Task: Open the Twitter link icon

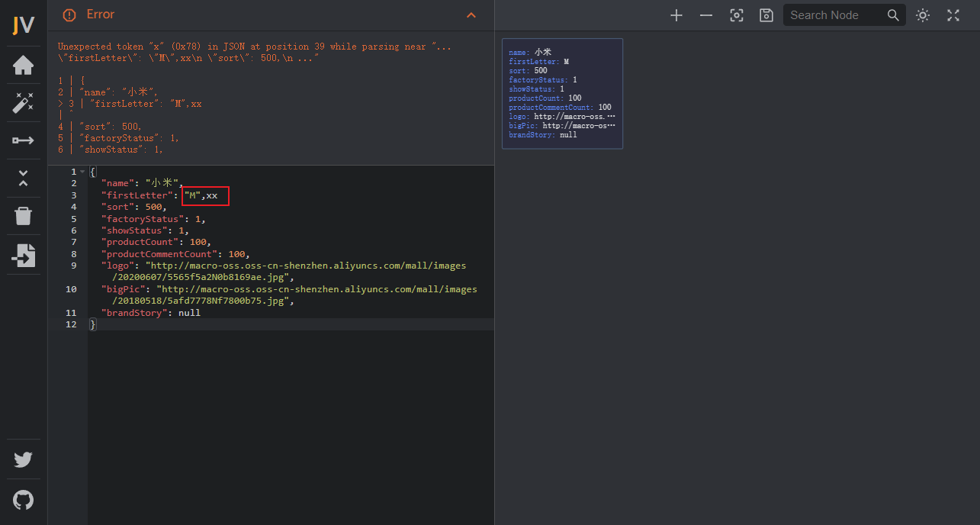Action: click(x=24, y=459)
